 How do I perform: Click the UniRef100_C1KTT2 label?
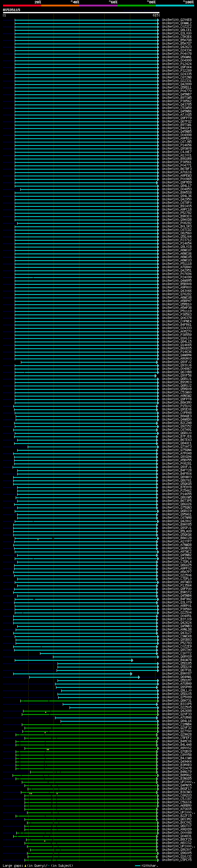point(177,653)
